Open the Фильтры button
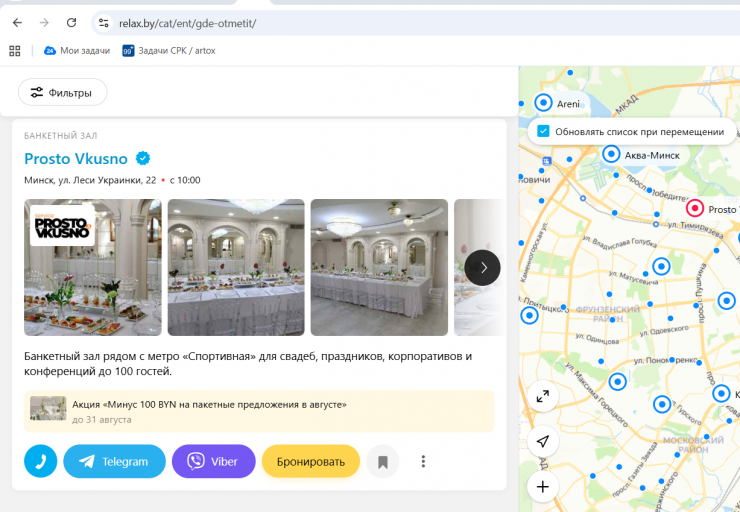740x512 pixels. [x=62, y=92]
